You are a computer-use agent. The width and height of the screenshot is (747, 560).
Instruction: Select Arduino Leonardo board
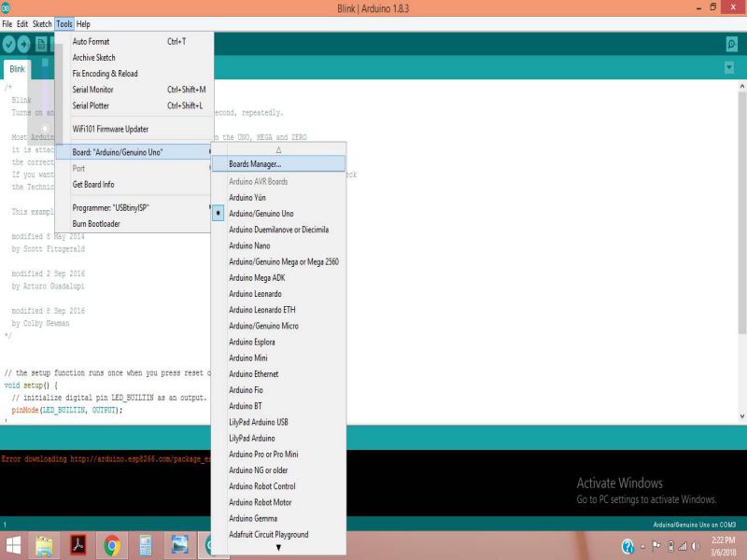pos(278,294)
